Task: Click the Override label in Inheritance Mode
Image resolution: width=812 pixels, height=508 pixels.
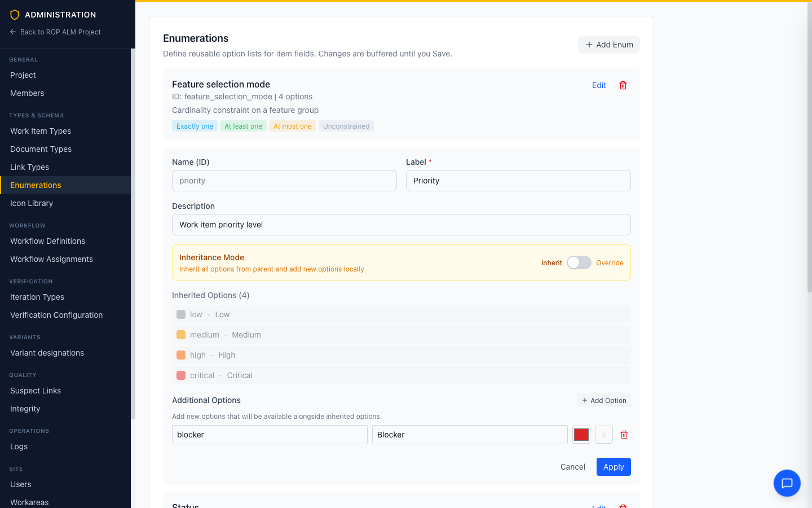Action: coord(610,263)
